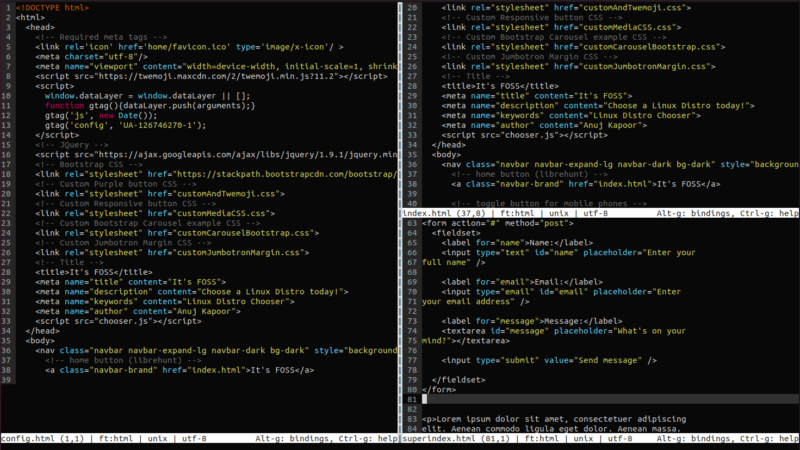The height and width of the screenshot is (450, 800).
Task: Click line number 81 in superindex.html gutter
Action: [x=411, y=399]
